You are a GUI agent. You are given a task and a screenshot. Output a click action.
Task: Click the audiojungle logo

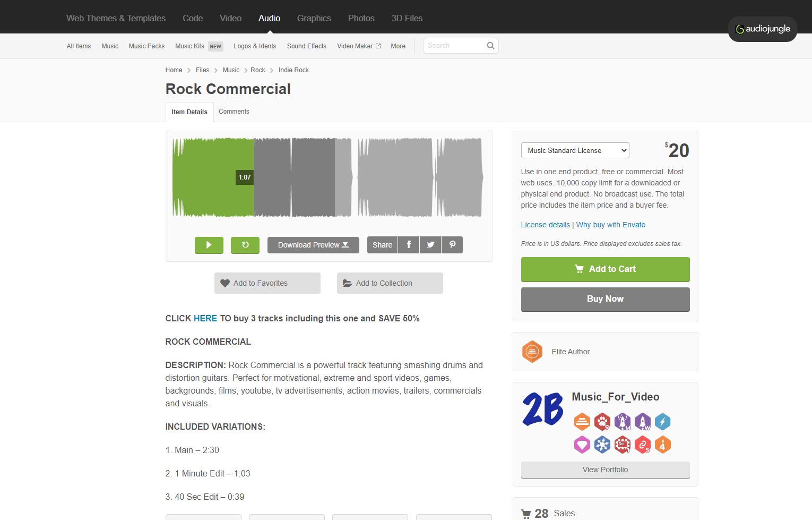pyautogui.click(x=763, y=29)
